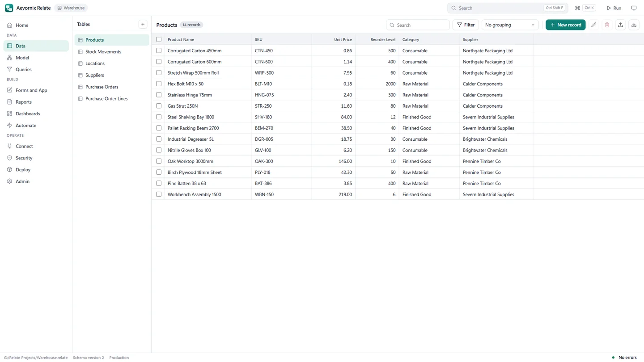Check the Pallet Racking Beam 2700 row
This screenshot has width=644, height=362.
(159, 128)
